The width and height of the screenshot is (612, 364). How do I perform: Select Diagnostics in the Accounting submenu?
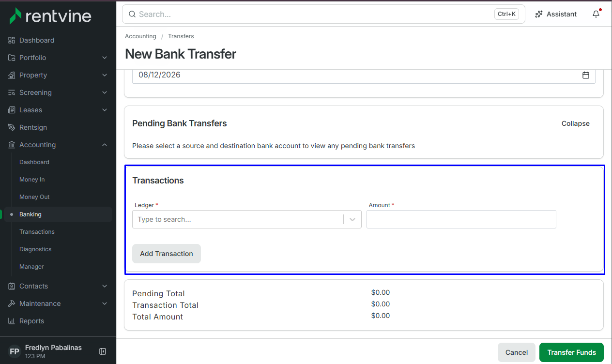tap(35, 249)
